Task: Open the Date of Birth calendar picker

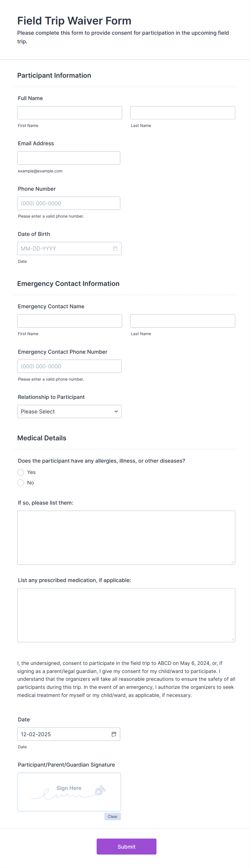Action: tap(115, 248)
